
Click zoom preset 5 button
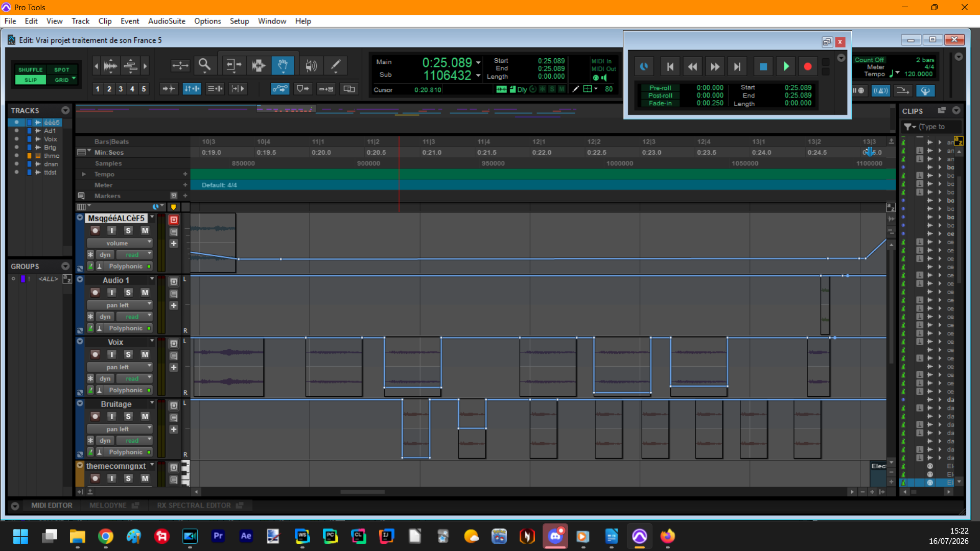(x=144, y=89)
